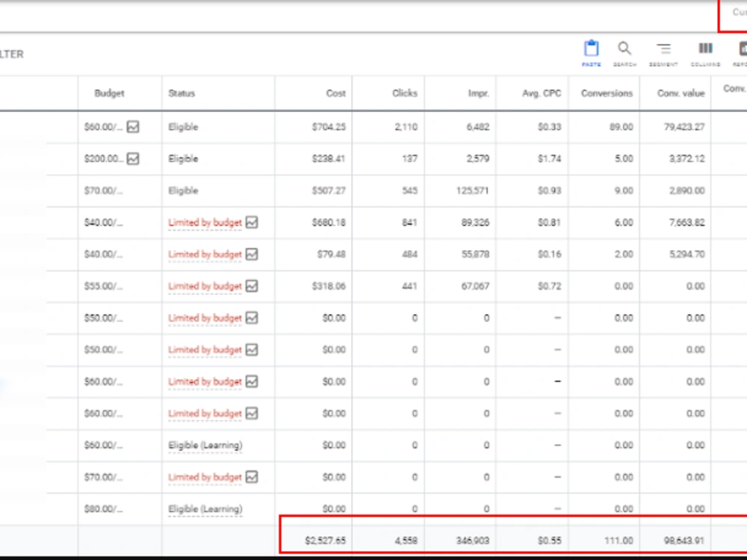Select the total clicks 4,558
747x560 pixels.
406,541
